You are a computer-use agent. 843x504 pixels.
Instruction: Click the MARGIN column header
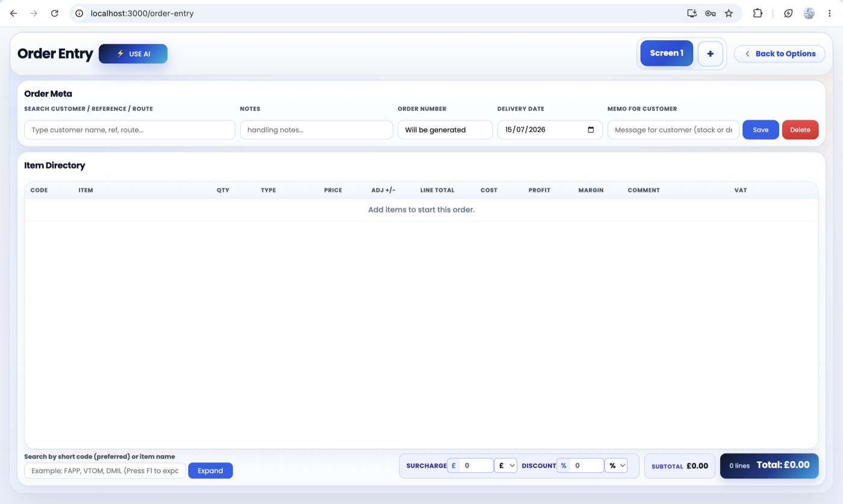tap(591, 190)
